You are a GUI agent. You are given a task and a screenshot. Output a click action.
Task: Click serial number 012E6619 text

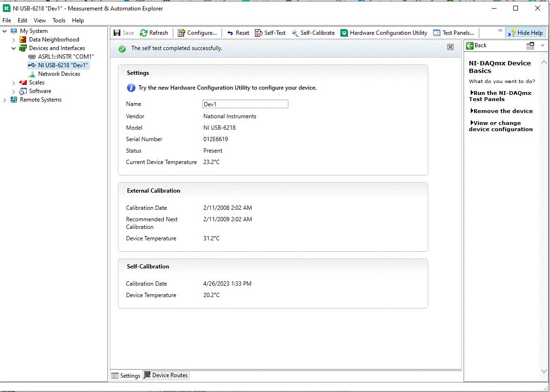point(216,139)
